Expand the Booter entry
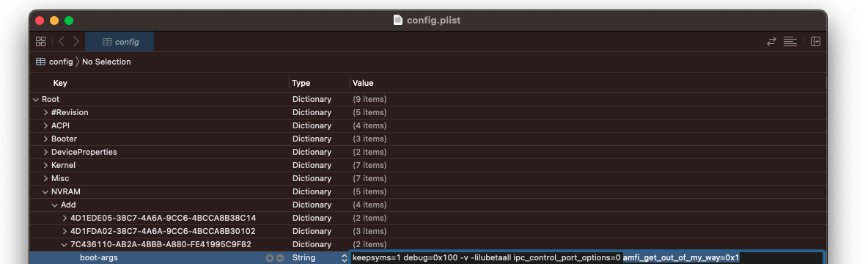868x264 pixels. click(x=45, y=139)
